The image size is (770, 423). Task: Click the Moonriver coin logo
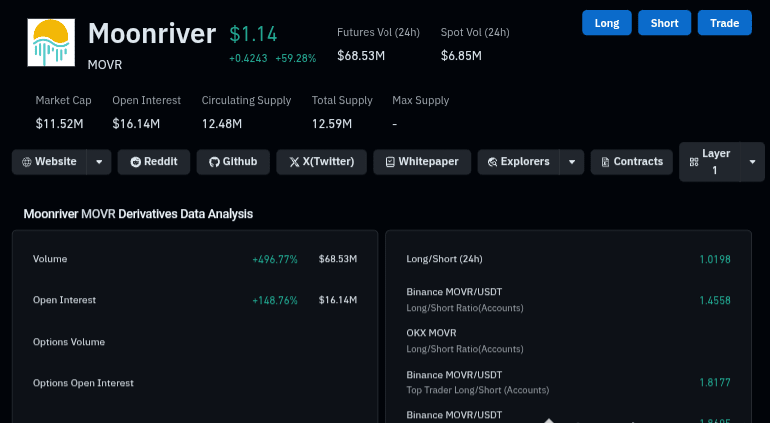51,42
